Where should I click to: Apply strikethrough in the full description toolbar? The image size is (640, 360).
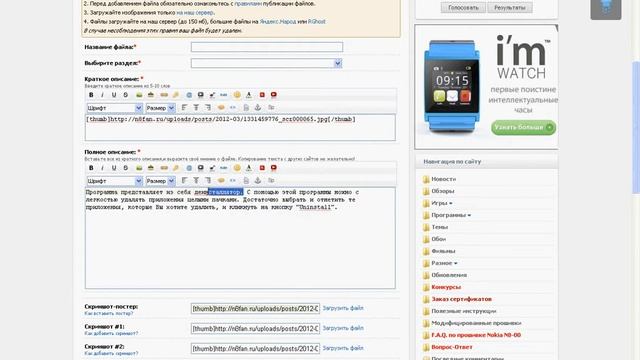126,168
